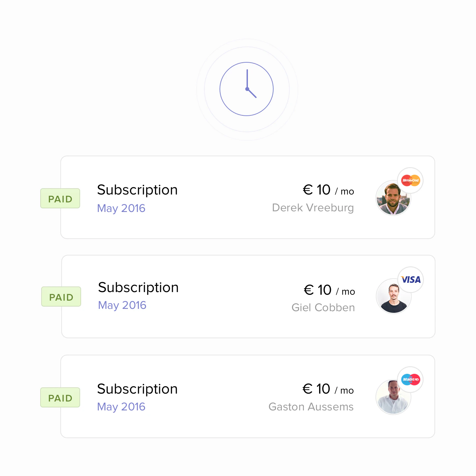Click Subscription title in Giel Cobben's card
This screenshot has width=476, height=476.
(x=138, y=288)
